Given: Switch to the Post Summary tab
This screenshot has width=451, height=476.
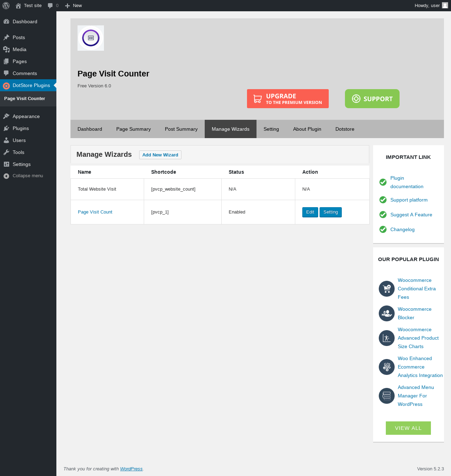Looking at the screenshot, I should 181,129.
